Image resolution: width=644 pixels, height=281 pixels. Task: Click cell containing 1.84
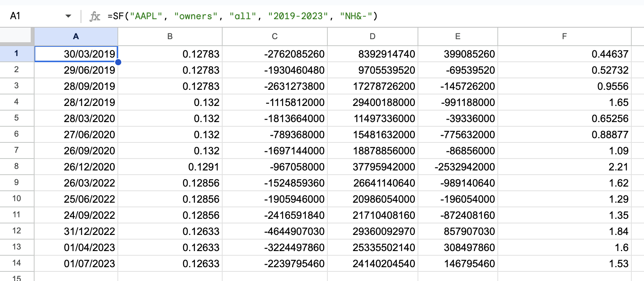565,231
